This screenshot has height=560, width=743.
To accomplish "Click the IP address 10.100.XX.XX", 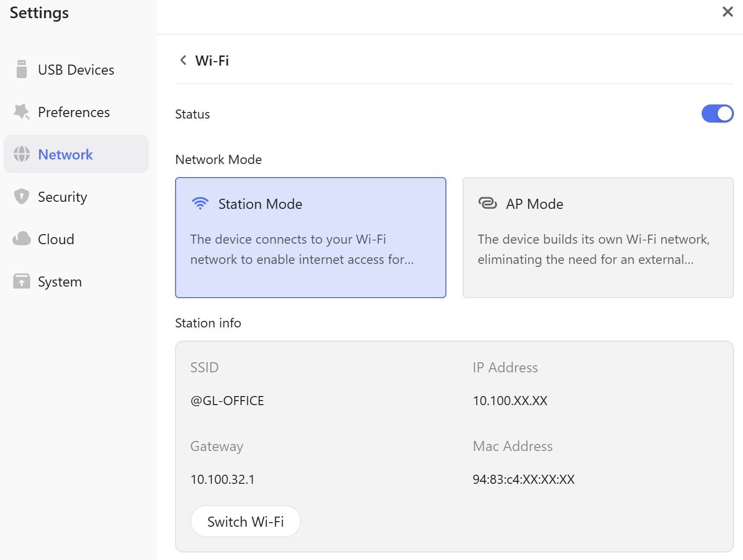I will click(x=510, y=401).
